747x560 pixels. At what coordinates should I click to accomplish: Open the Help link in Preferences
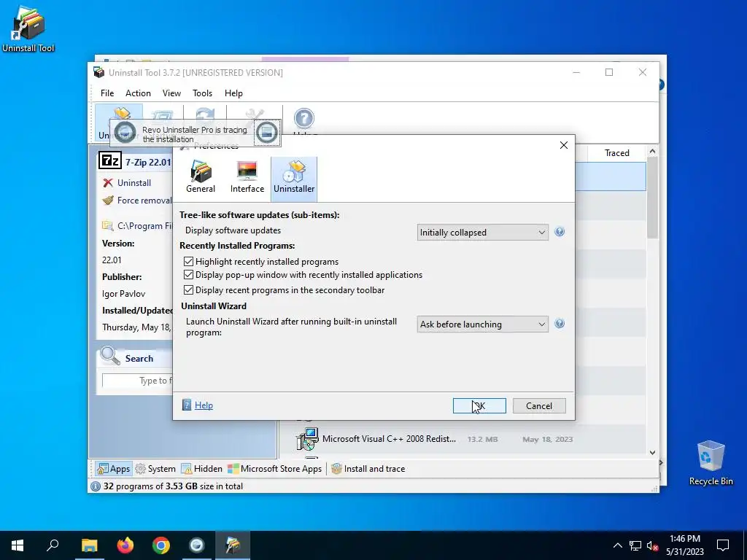[x=204, y=405]
